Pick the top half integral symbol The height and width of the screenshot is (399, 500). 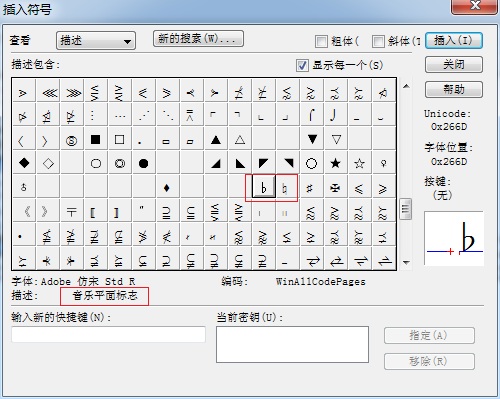click(x=312, y=115)
